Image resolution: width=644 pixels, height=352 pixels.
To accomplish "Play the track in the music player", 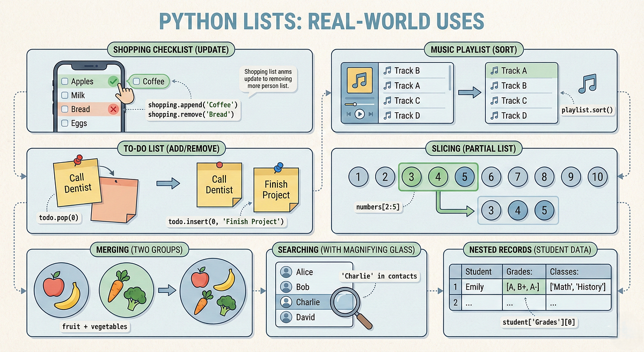I will 360,114.
